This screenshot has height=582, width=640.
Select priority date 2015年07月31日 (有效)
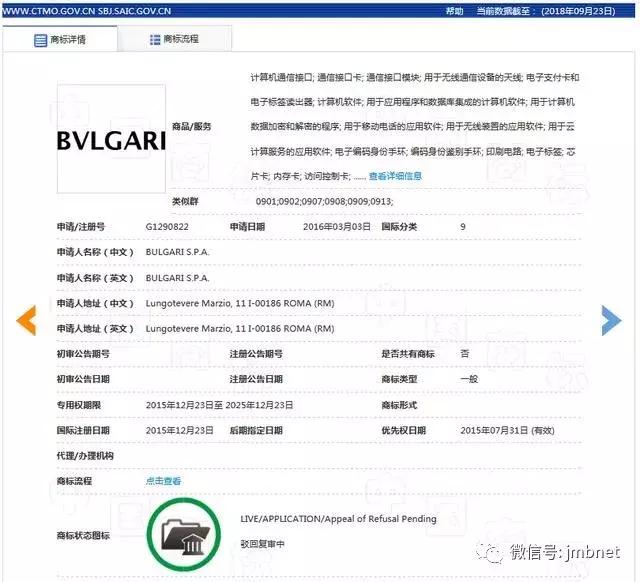click(x=507, y=430)
